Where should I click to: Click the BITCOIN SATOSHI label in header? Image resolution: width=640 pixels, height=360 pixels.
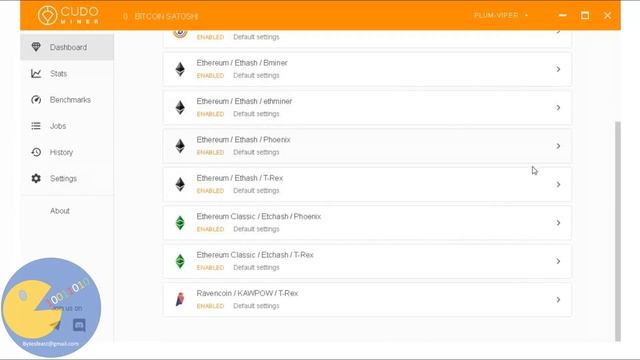pyautogui.click(x=166, y=16)
